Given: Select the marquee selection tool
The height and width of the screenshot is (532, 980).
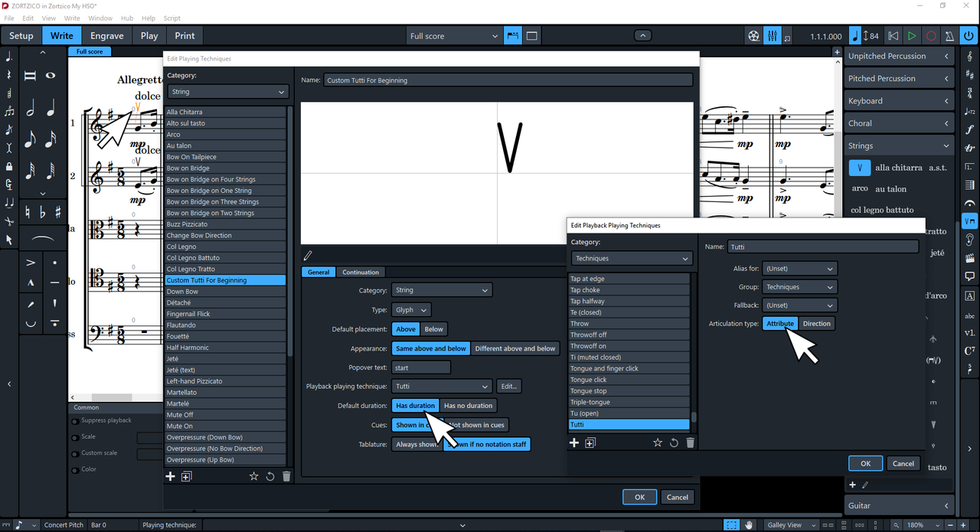Looking at the screenshot, I should [x=733, y=525].
